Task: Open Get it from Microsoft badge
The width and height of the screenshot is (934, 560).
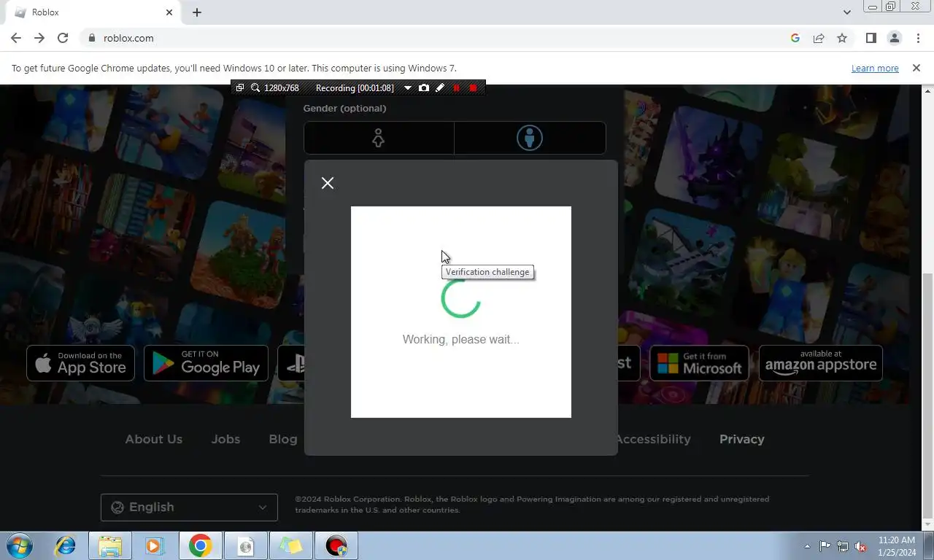Action: coord(699,363)
